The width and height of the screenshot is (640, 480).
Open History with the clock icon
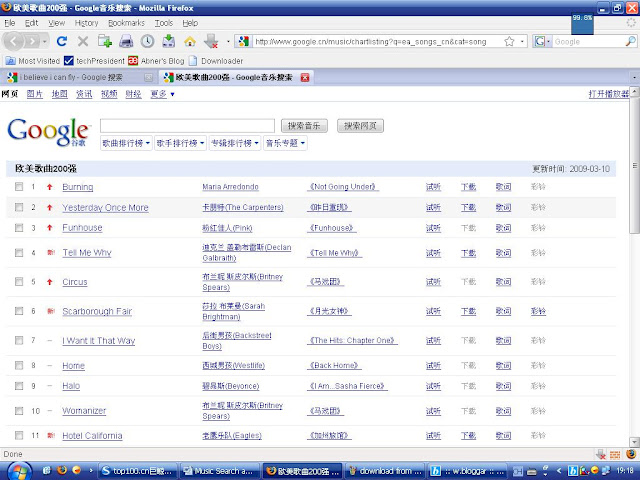tap(147, 41)
